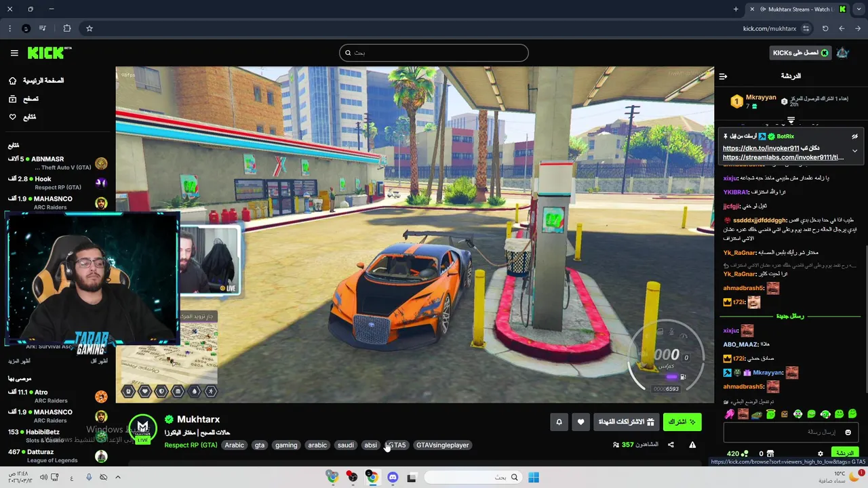Screen dimensions: 868x488
Task: Show more followed channels (أظهر المزيد)
Action: [x=18, y=361]
